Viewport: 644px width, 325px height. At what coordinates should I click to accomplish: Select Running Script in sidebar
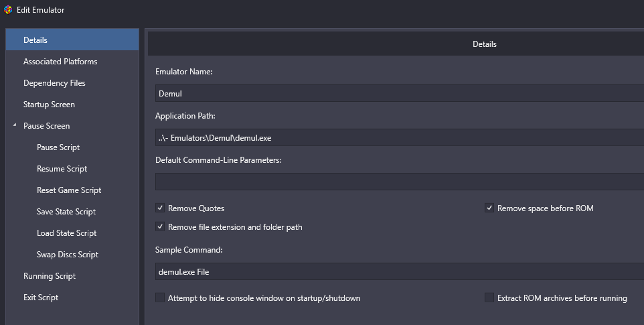pyautogui.click(x=50, y=275)
